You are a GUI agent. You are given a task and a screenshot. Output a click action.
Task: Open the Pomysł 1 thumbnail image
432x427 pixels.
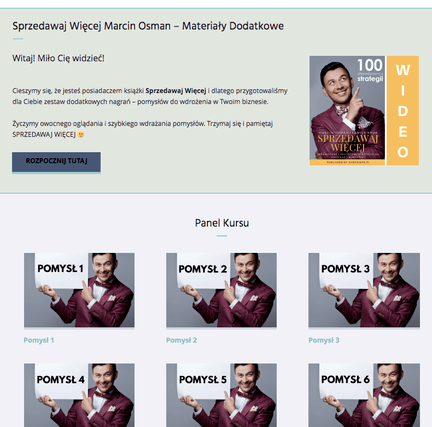tap(79, 290)
